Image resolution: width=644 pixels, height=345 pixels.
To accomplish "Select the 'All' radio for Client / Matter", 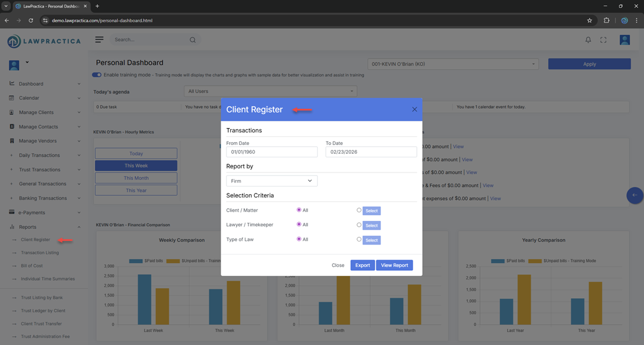I will (x=299, y=210).
